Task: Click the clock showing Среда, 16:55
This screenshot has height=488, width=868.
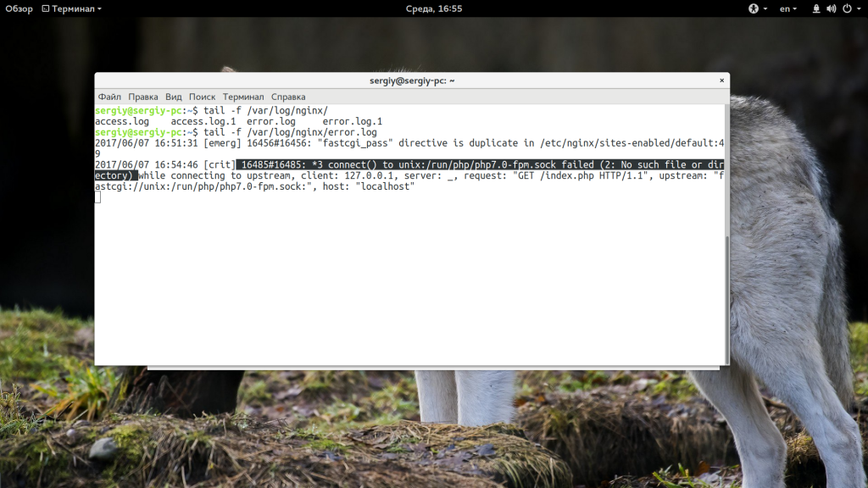Action: pyautogui.click(x=434, y=8)
